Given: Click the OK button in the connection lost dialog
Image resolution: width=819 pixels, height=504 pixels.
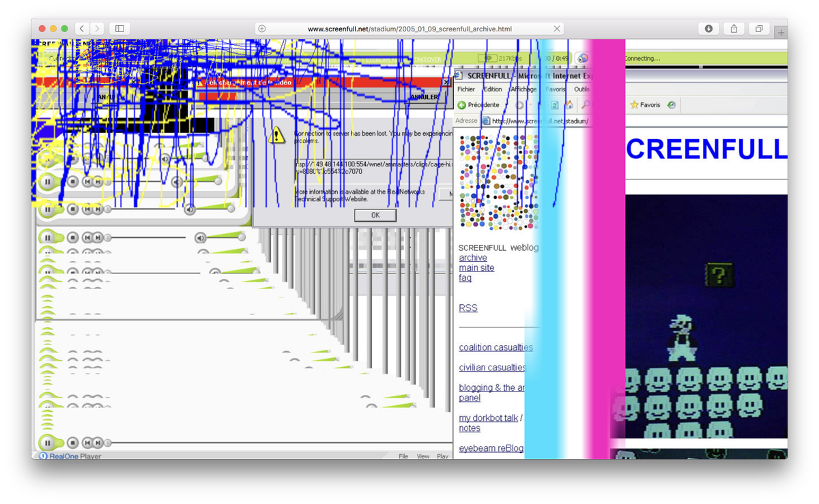Looking at the screenshot, I should tap(375, 215).
